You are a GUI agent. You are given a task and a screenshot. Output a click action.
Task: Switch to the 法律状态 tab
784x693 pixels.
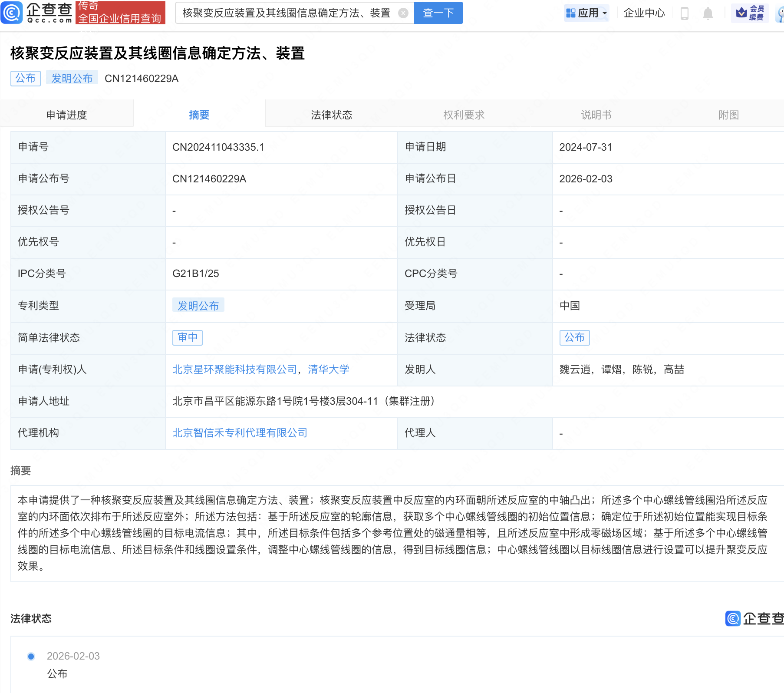tap(331, 115)
